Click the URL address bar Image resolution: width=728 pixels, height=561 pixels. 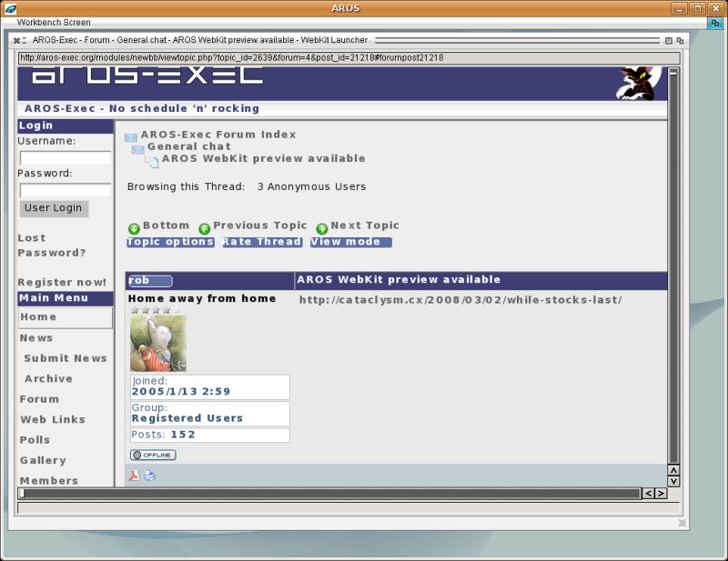346,57
